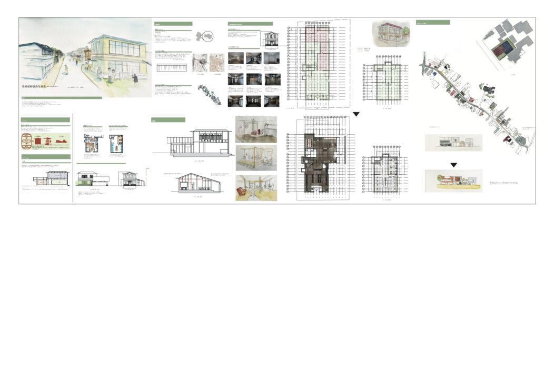Select the dark rendered floor plan
The height and width of the screenshot is (392, 555).
tap(319, 160)
